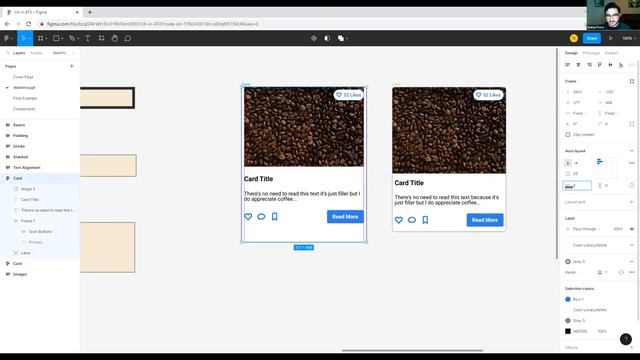Click the Gray 3 stroke color swatch
The width and height of the screenshot is (640, 360).
[x=568, y=262]
